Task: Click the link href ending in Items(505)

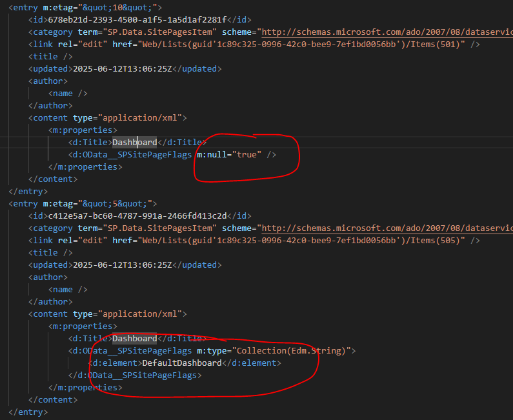Action: (x=303, y=241)
